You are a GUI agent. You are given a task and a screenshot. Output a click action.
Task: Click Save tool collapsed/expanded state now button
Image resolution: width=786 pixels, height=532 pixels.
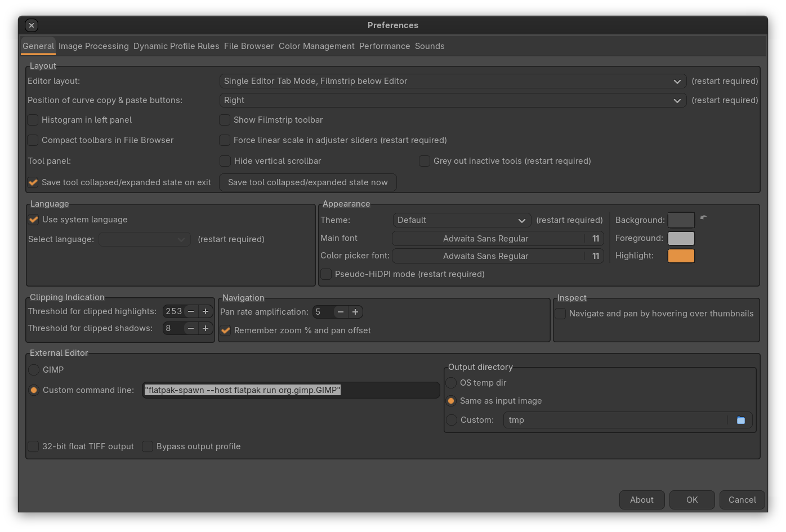click(307, 182)
